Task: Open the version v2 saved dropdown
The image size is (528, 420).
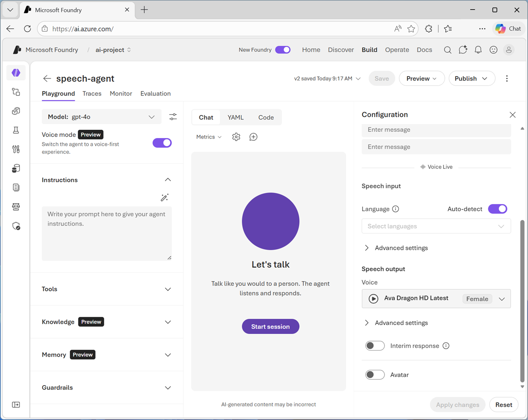Action: 327,79
